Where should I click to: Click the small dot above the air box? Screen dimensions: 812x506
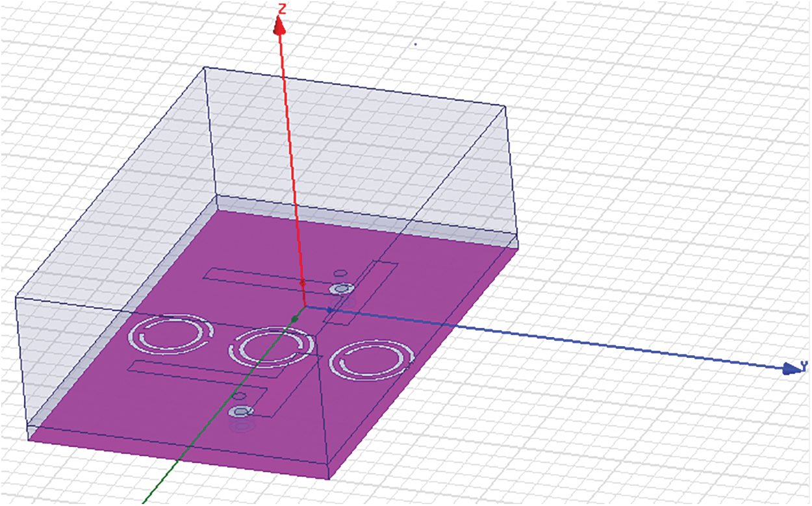416,44
